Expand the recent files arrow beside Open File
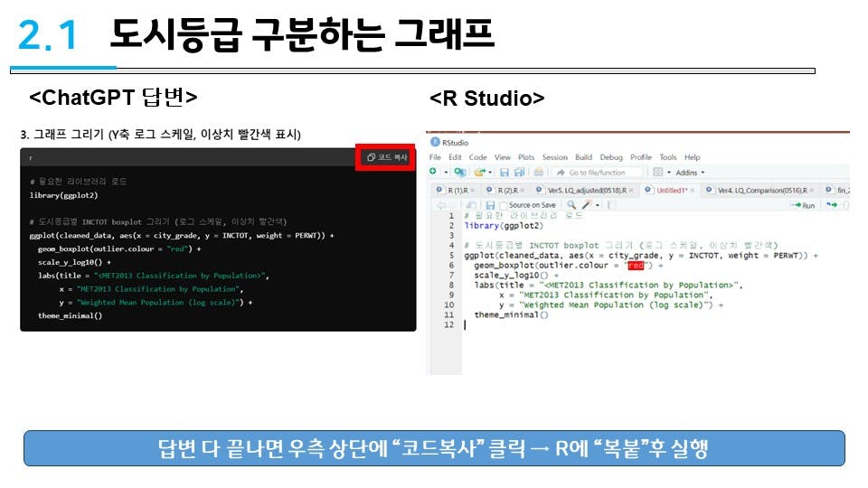This screenshot has height=488, width=868. 490,172
